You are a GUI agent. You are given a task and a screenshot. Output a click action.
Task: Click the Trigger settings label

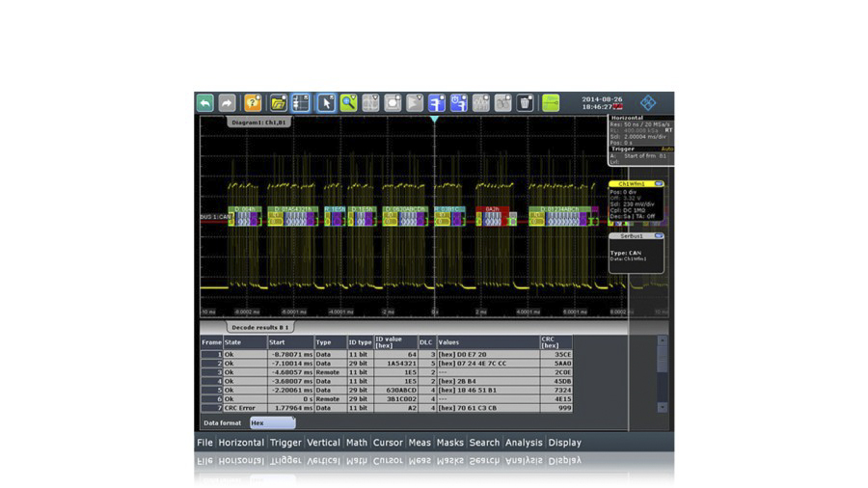623,149
